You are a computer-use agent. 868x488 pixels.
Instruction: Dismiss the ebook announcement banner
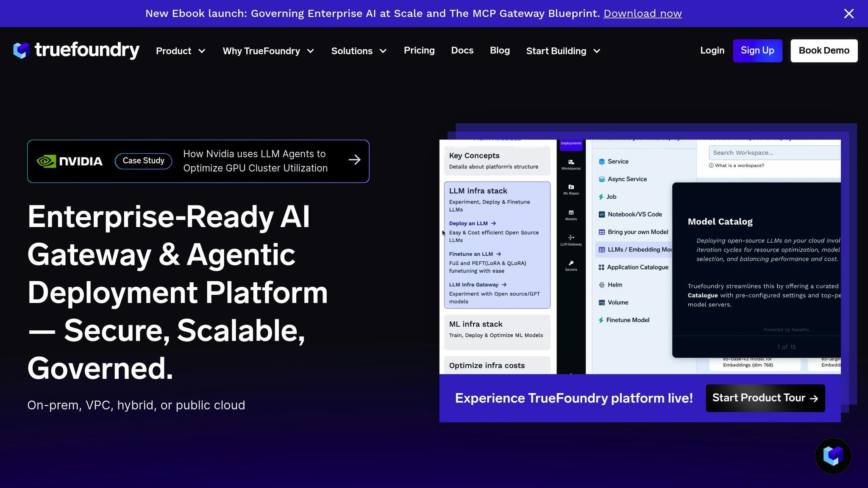(849, 14)
